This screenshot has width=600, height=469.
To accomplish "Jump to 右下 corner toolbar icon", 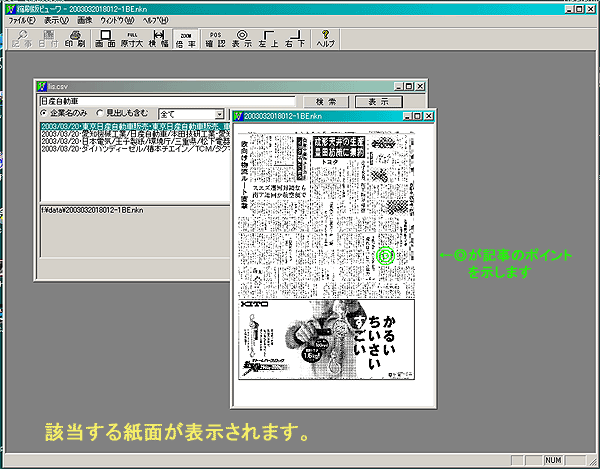I will coord(294,38).
